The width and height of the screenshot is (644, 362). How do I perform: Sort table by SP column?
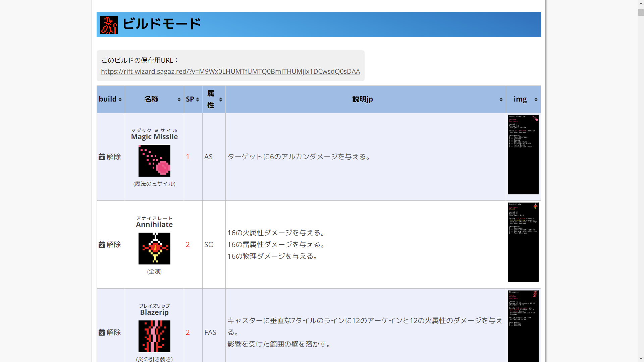click(x=193, y=99)
